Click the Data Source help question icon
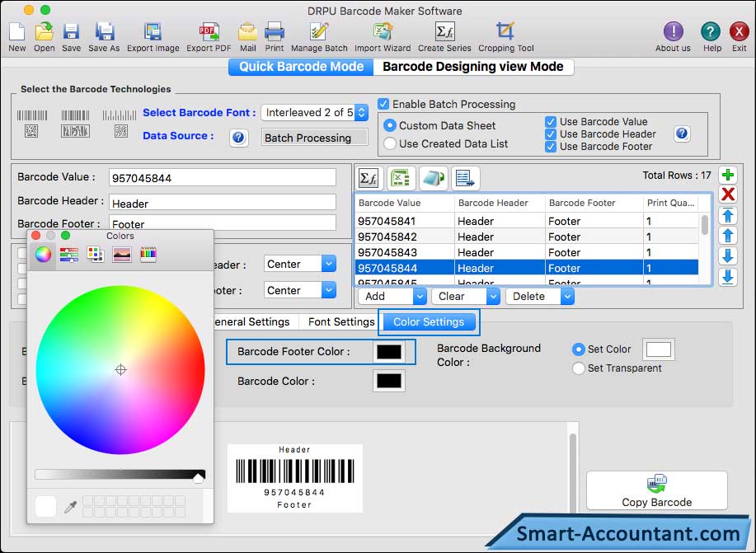Viewport: 756px width, 553px height. click(x=238, y=138)
